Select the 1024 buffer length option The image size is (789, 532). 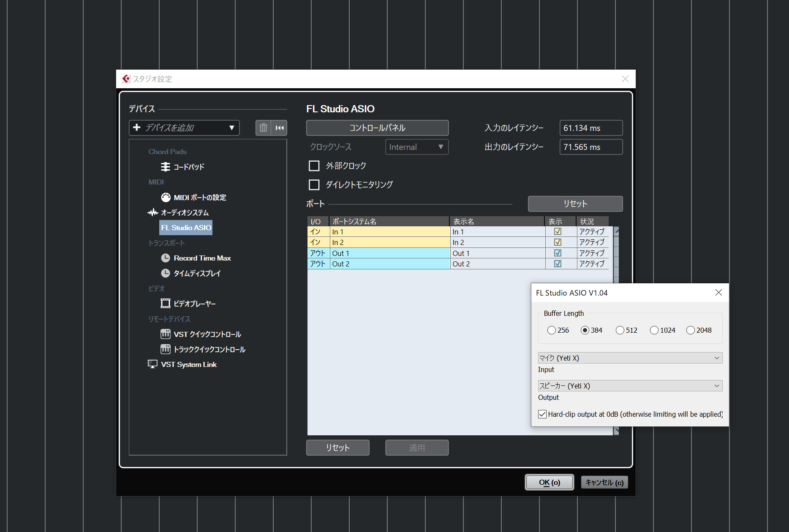pos(654,330)
